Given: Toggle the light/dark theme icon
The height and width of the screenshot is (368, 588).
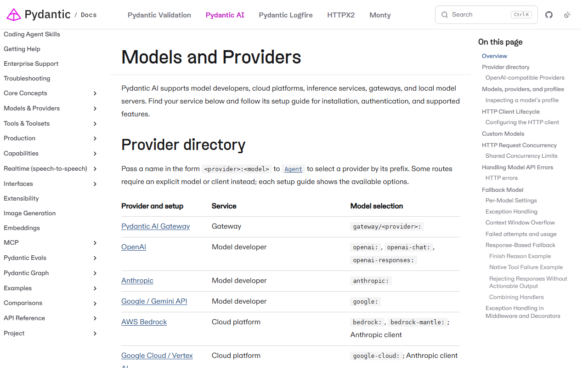Looking at the screenshot, I should 567,15.
